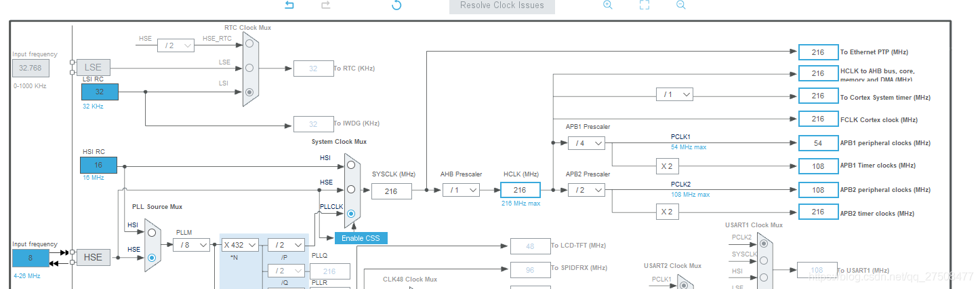
Task: Open the Cortex System timer /1 dropdown
Action: [674, 94]
